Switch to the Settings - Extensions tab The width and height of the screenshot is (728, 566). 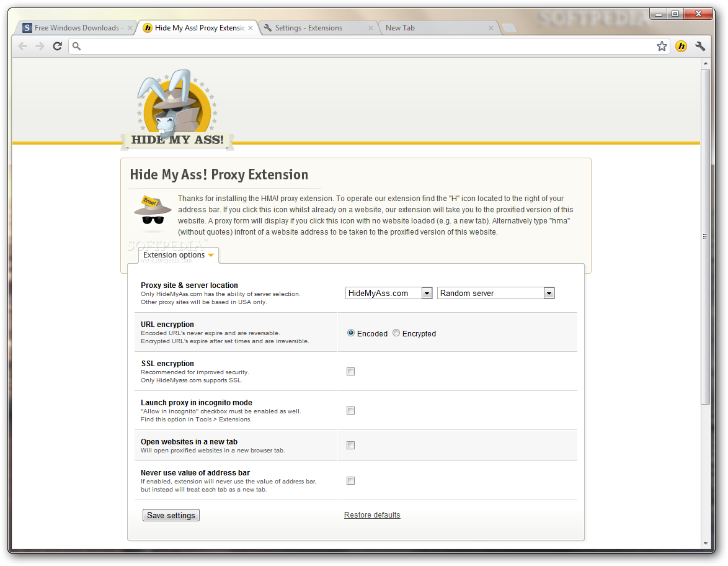[x=318, y=28]
